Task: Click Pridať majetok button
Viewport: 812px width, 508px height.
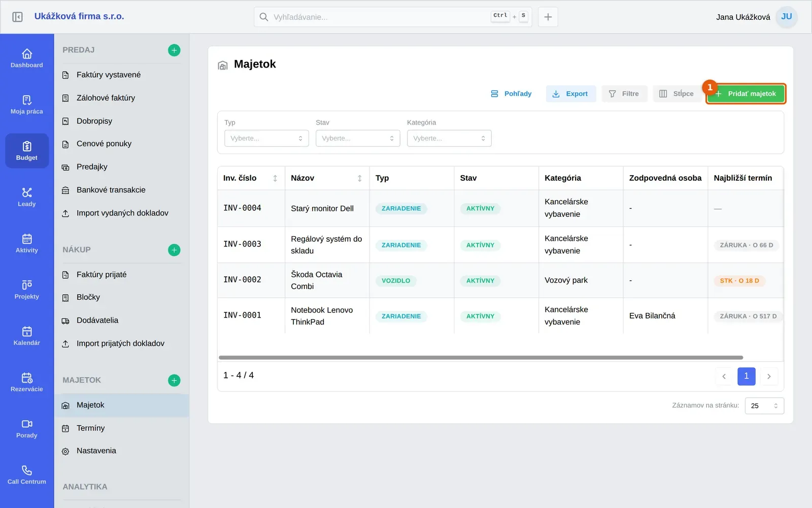Action: click(x=746, y=94)
